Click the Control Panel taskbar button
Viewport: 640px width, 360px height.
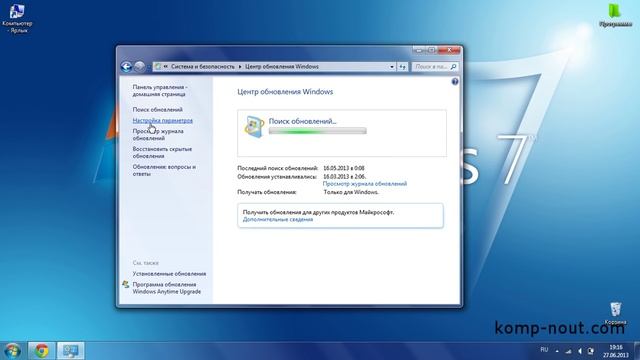click(71, 351)
